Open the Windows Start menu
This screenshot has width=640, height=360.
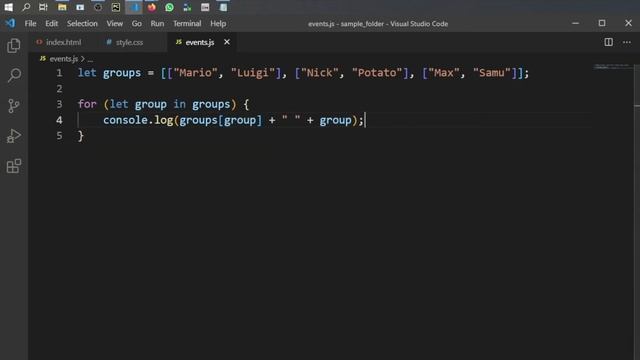point(8,7)
